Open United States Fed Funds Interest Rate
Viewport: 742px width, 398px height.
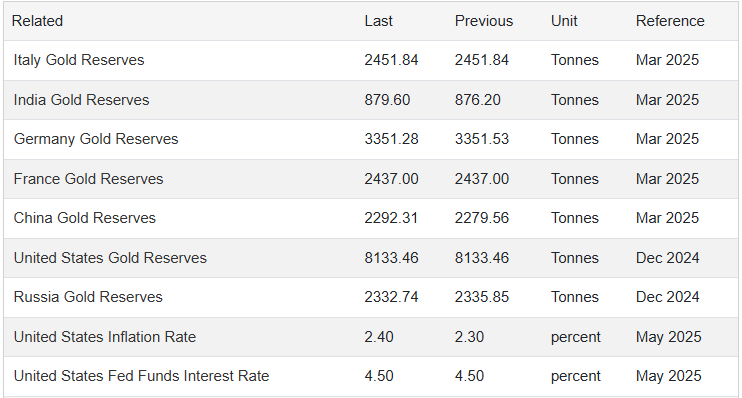(x=141, y=376)
